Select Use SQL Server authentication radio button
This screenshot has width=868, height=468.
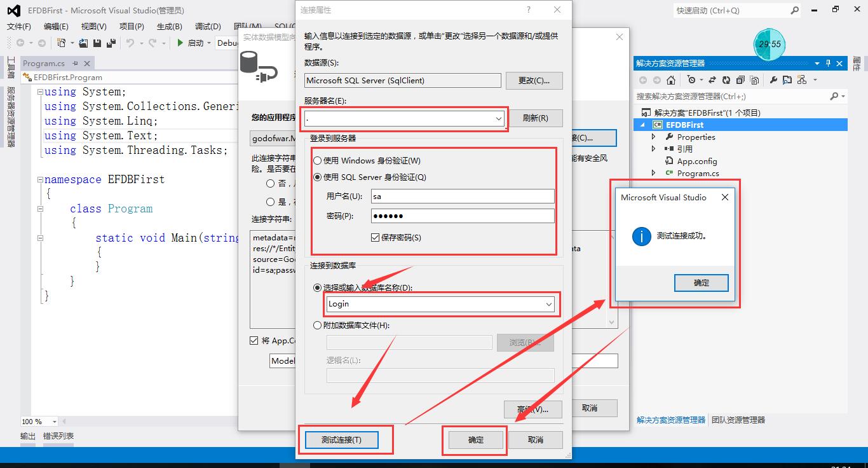click(x=318, y=177)
